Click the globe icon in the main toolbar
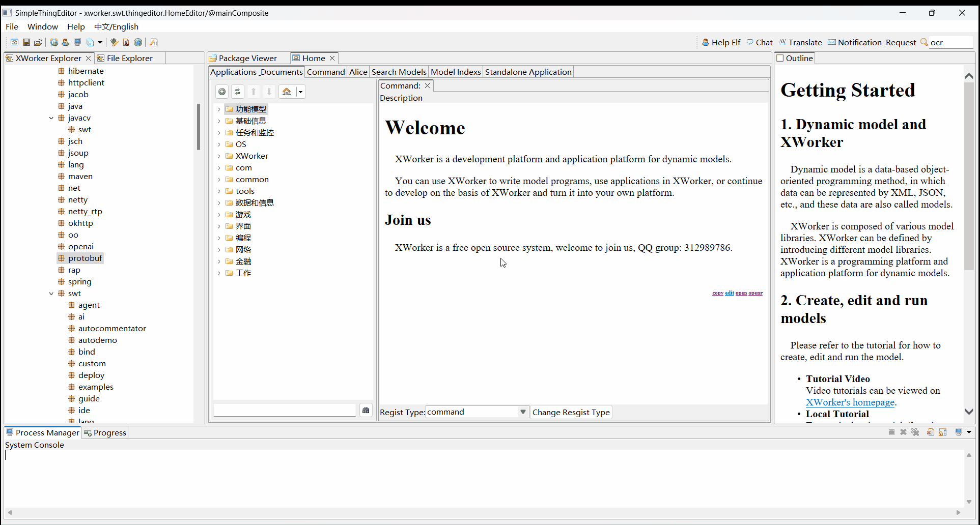The height and width of the screenshot is (525, 980). pos(138,42)
